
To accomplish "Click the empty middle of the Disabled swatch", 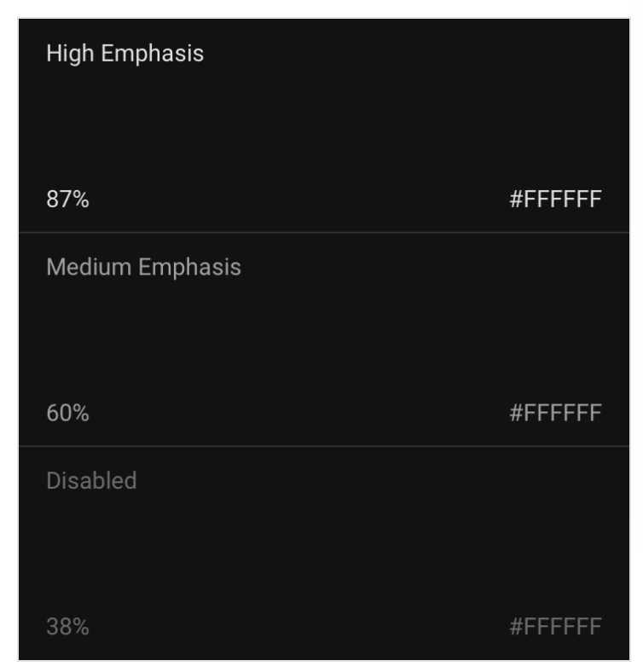I will [x=324, y=553].
